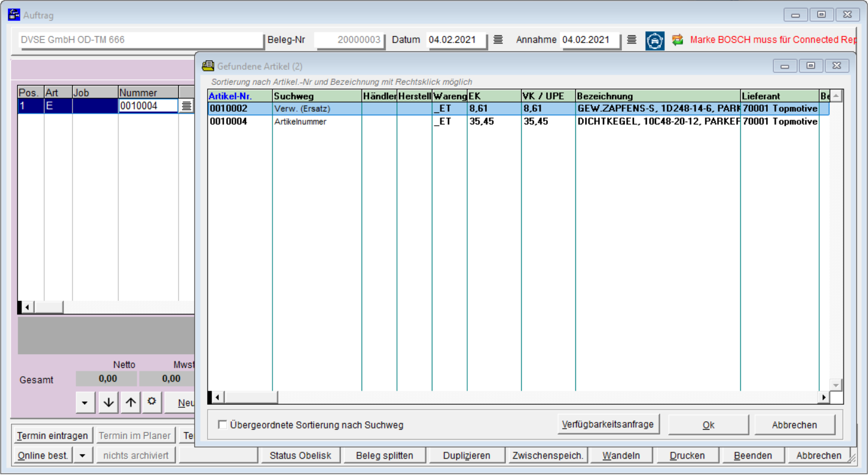This screenshot has height=475, width=868.
Task: Click Verw. (Ersatz) cell
Action: click(317, 109)
